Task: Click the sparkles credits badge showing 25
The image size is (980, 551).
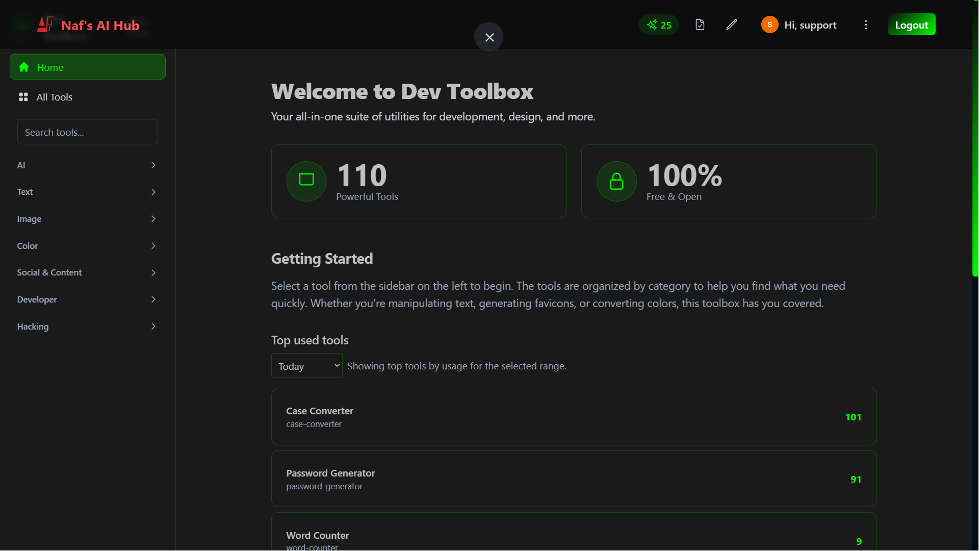Action: (658, 24)
